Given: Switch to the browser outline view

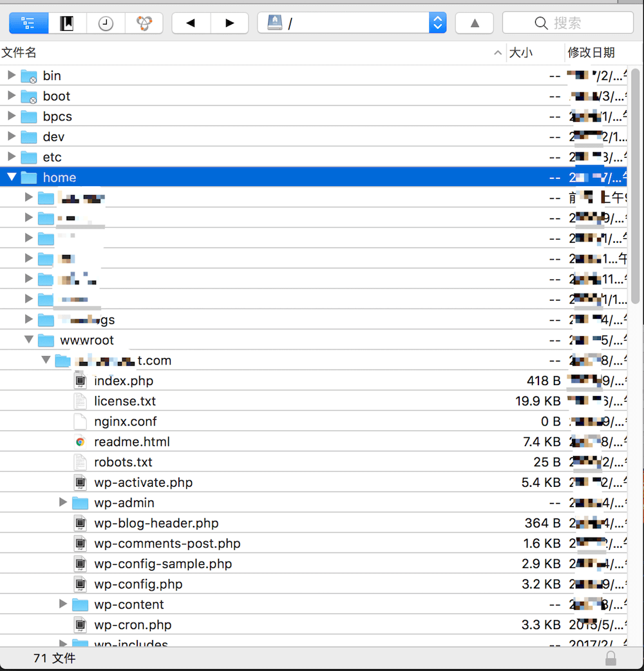Looking at the screenshot, I should pos(28,23).
